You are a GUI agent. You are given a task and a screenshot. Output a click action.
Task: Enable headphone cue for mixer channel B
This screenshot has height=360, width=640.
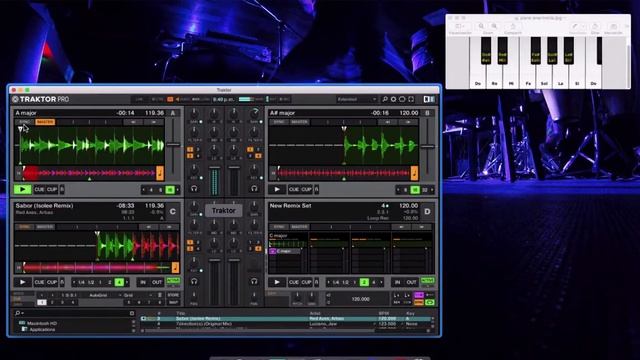point(254,189)
